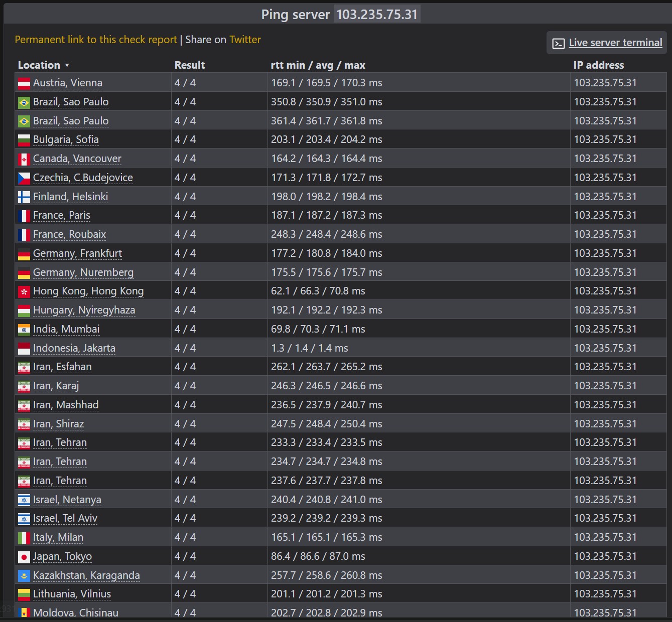Select the 262.1 / 263.7 / 265.2 ms value
672x622 pixels.
(327, 367)
